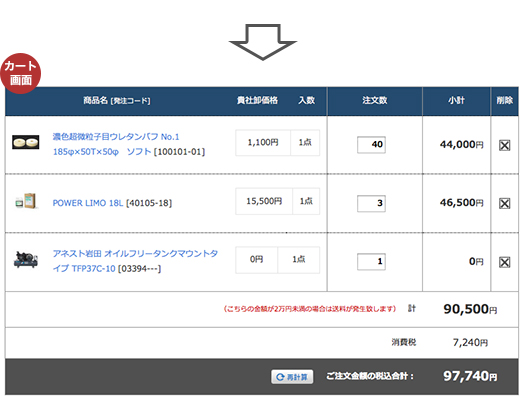Viewport: 525px width, 400px height.
Task: Click the POWER LIMO product thumbnail
Action: point(25,201)
